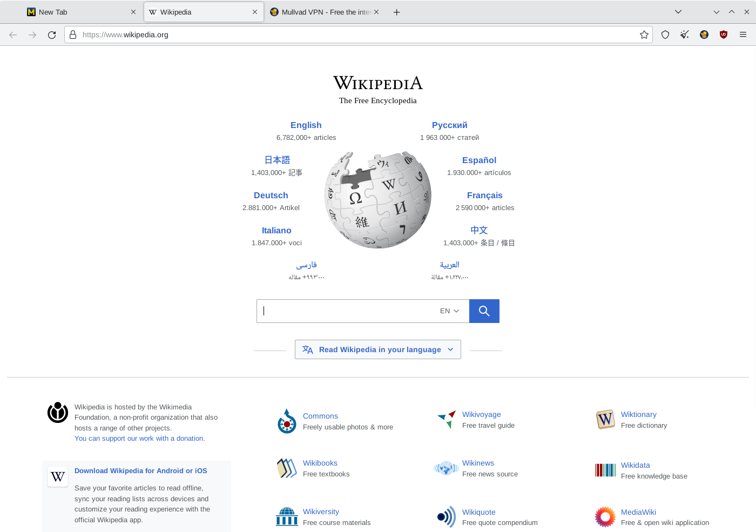756x532 pixels.
Task: Click the Wikivoyage logo icon
Action: click(447, 420)
